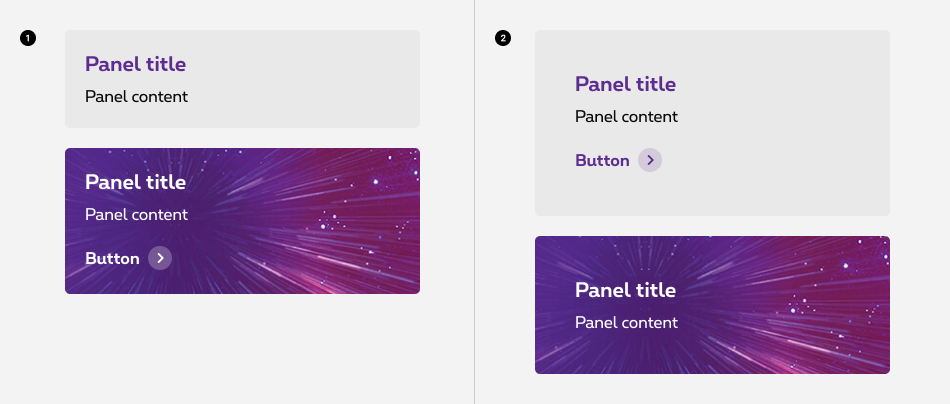The height and width of the screenshot is (404, 950).
Task: Select white Panel content in example one's purple panel
Action: pyautogui.click(x=136, y=214)
